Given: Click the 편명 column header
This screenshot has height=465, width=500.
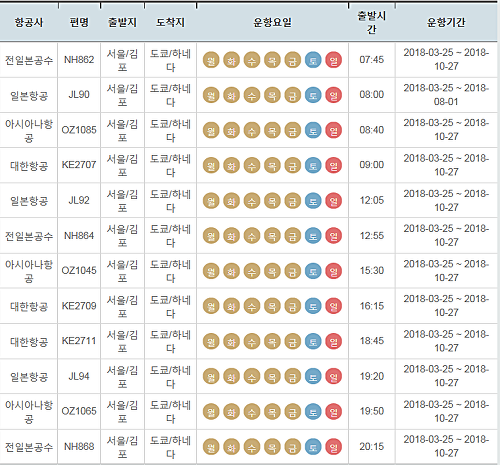Looking at the screenshot, I should [79, 22].
